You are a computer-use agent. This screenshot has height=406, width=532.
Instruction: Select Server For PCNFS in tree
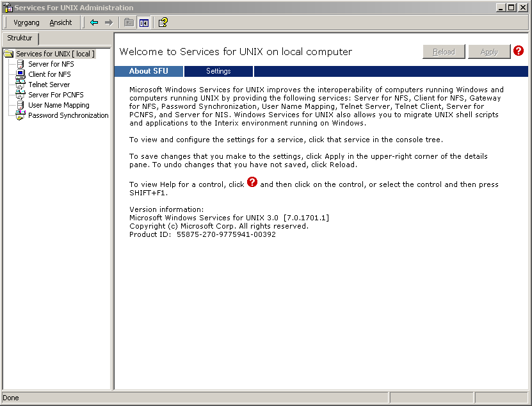click(x=56, y=95)
